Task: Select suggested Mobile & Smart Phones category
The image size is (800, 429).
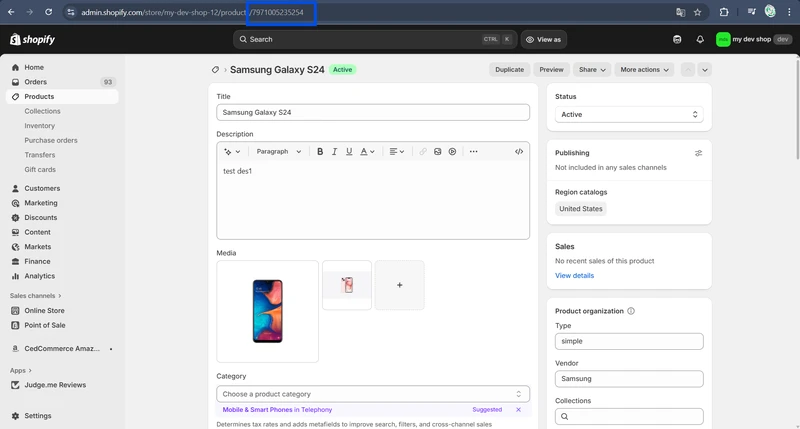Action: pyautogui.click(x=277, y=410)
